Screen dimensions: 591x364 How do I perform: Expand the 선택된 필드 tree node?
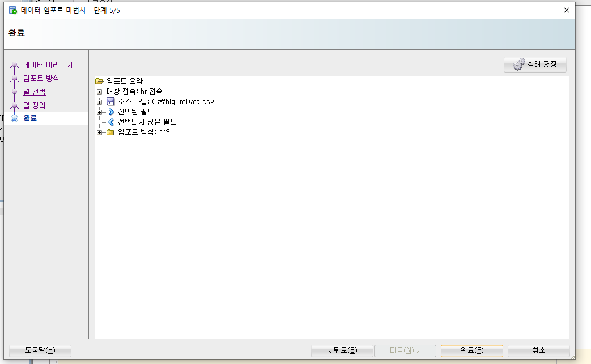tap(100, 112)
